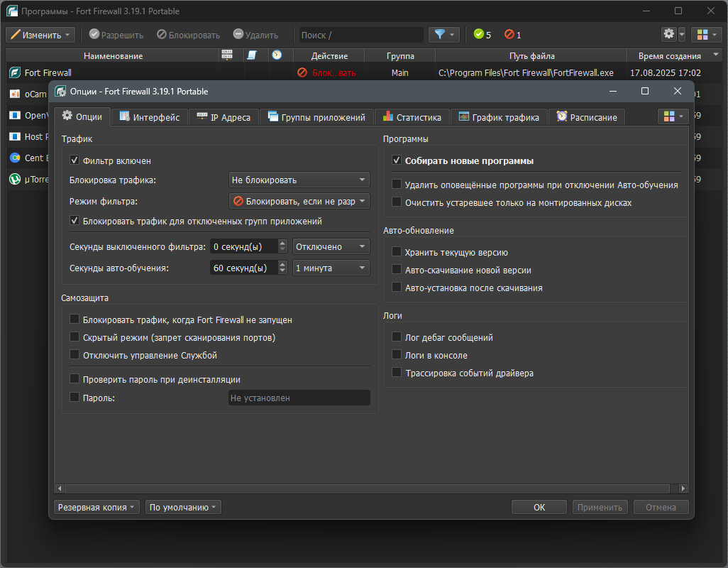Open Резервная копия dropdown button

(x=96, y=507)
